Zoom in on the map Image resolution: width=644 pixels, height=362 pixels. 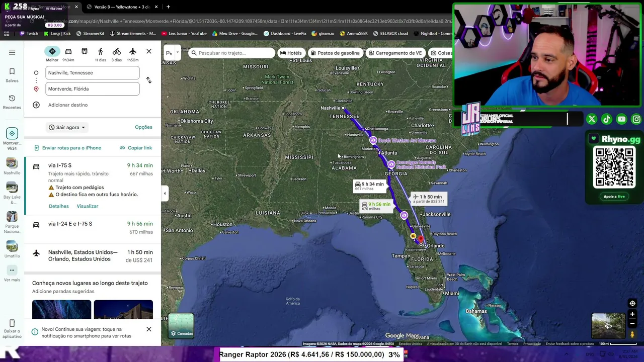click(632, 315)
